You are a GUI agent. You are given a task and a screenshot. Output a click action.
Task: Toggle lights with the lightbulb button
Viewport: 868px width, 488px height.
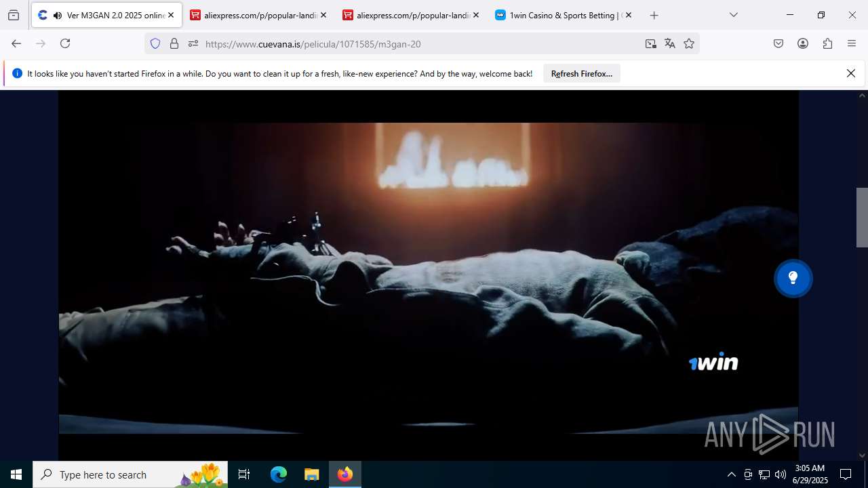pyautogui.click(x=793, y=278)
